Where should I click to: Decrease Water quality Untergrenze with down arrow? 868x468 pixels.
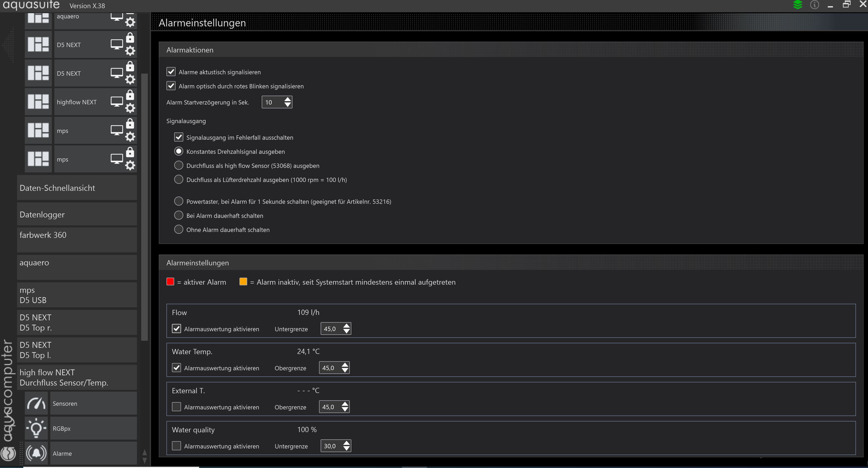346,449
